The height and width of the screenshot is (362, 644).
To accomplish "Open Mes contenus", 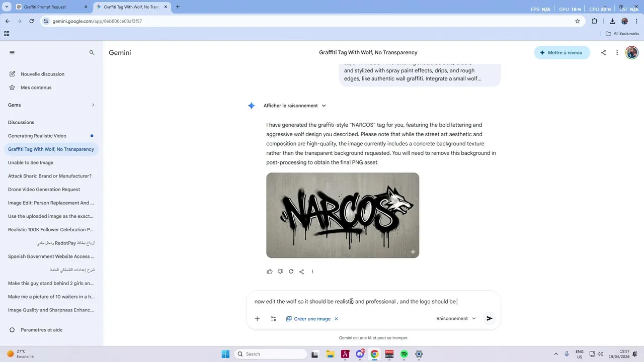I will click(36, 87).
